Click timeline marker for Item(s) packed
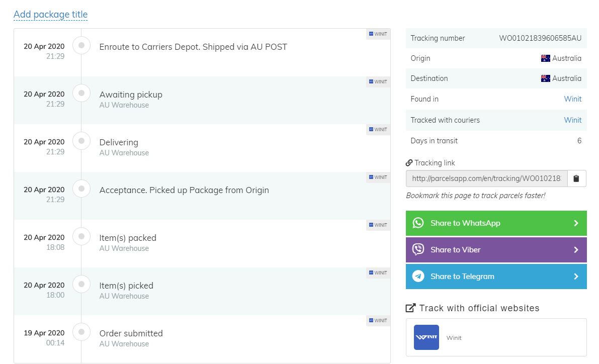599x364 pixels. (81, 237)
